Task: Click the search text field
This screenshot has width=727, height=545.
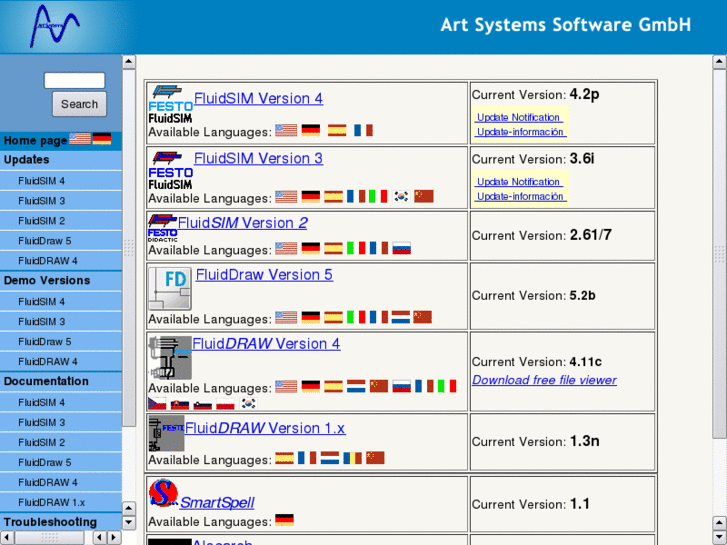Action: point(74,80)
